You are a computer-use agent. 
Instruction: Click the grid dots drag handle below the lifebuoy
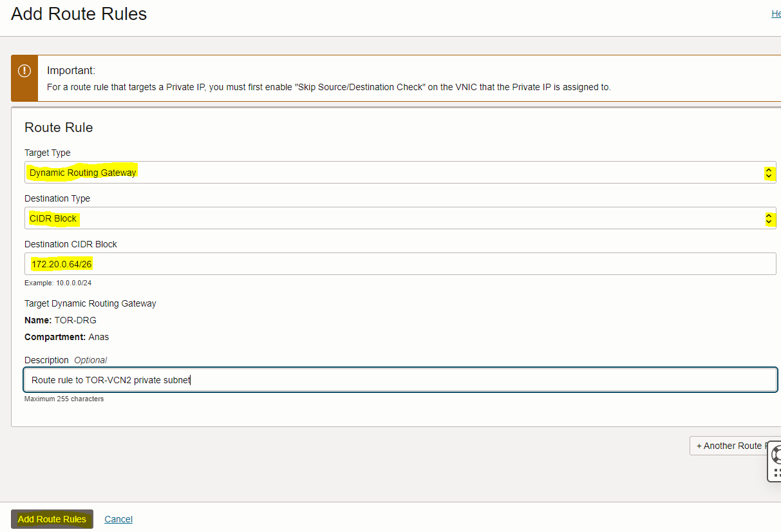pos(776,473)
